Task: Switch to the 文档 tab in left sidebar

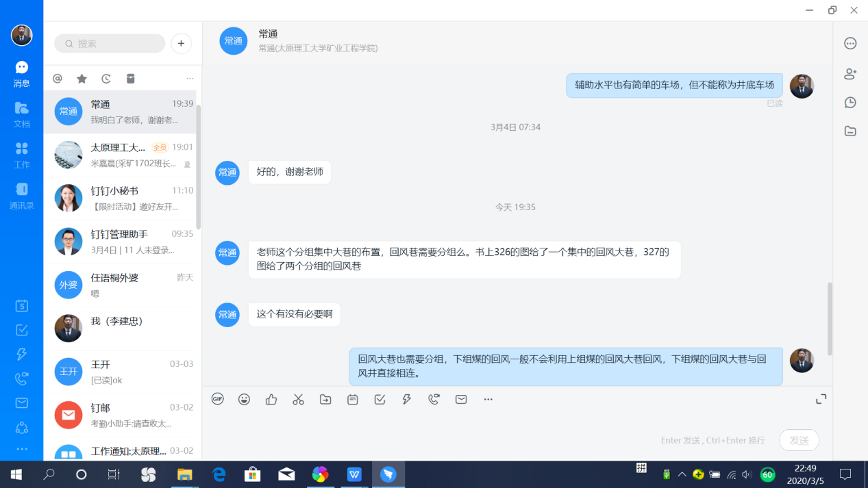Action: click(22, 114)
